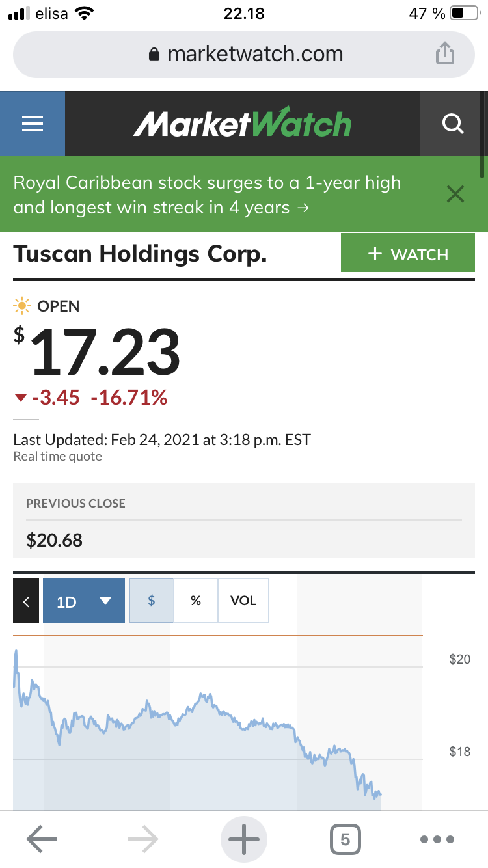
Task: Tap the search magnifier icon
Action: (x=452, y=124)
